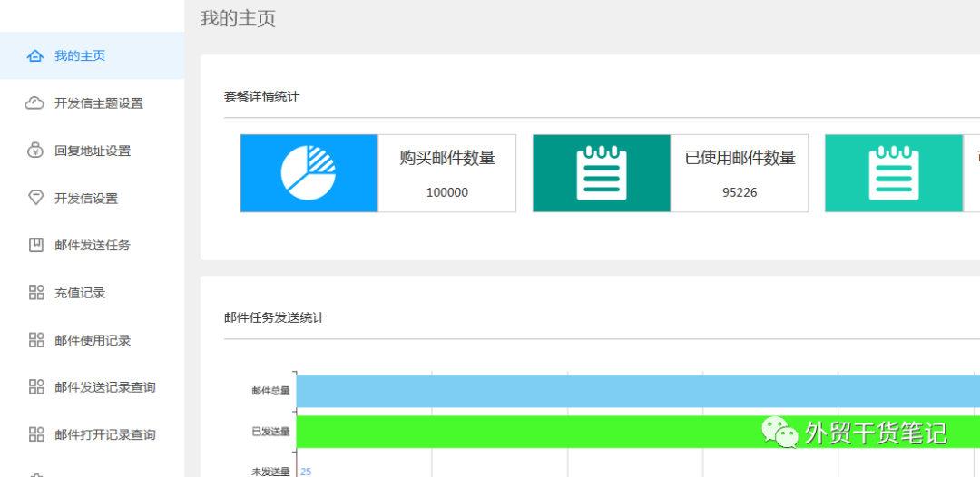
Task: Click the blue pie chart tile
Action: tap(309, 173)
